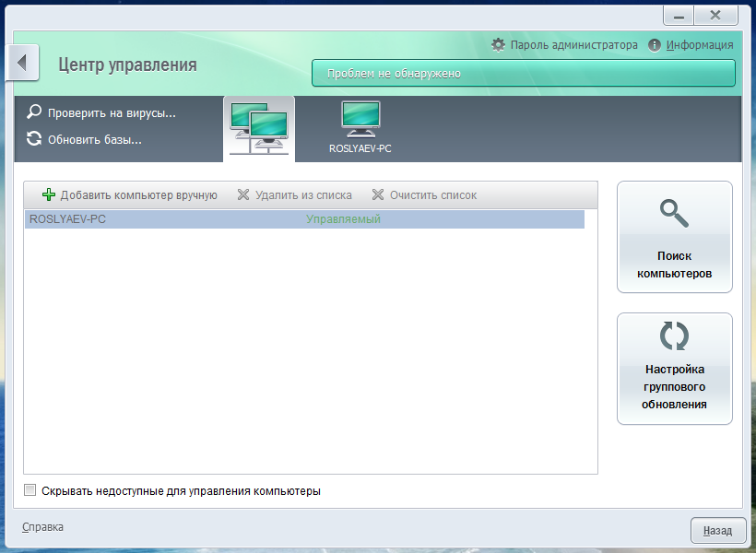The width and height of the screenshot is (756, 553).
Task: Click the green plus icon to add computer
Action: (49, 194)
